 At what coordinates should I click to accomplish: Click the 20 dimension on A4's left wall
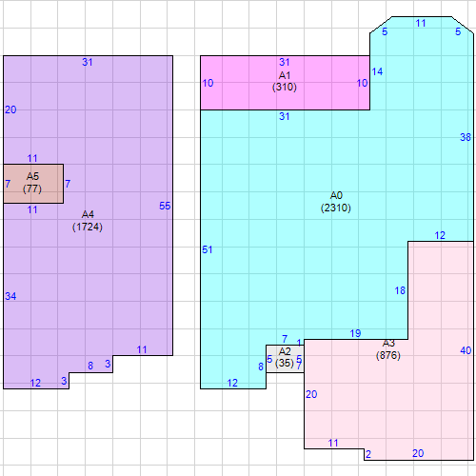pos(10,109)
